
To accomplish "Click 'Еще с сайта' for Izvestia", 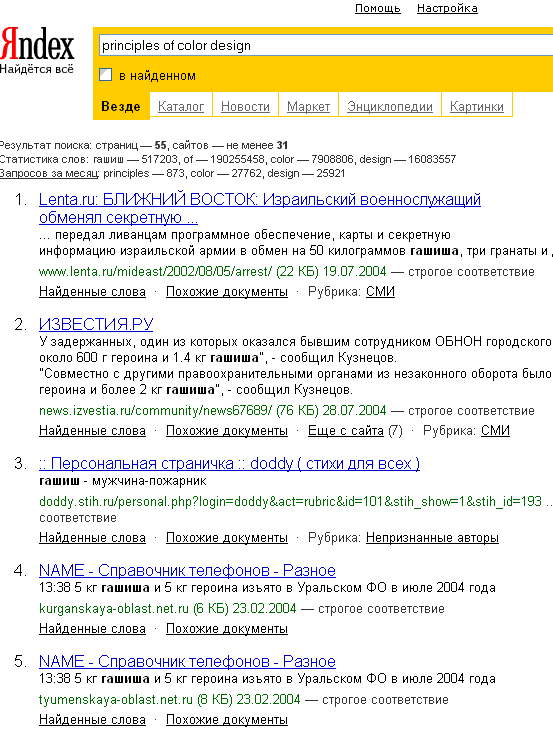I will point(346,431).
